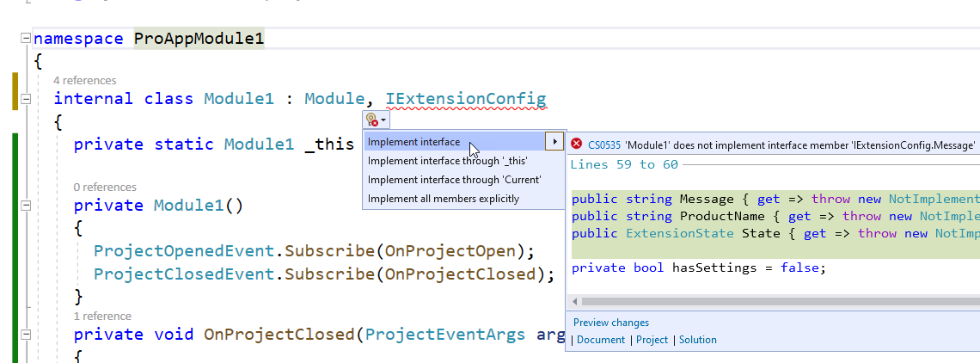980x363 pixels.
Task: Expand submenu arrow beside Implement interface
Action: (554, 142)
